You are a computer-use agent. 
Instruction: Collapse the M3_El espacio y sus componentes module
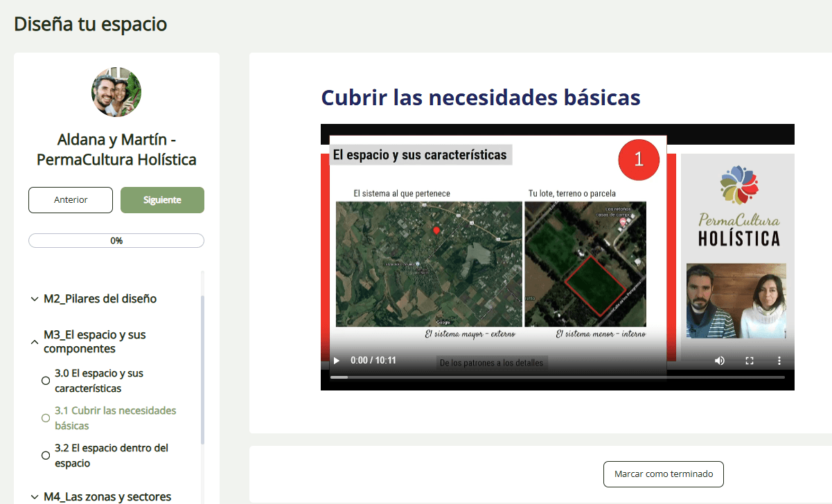pyautogui.click(x=35, y=341)
